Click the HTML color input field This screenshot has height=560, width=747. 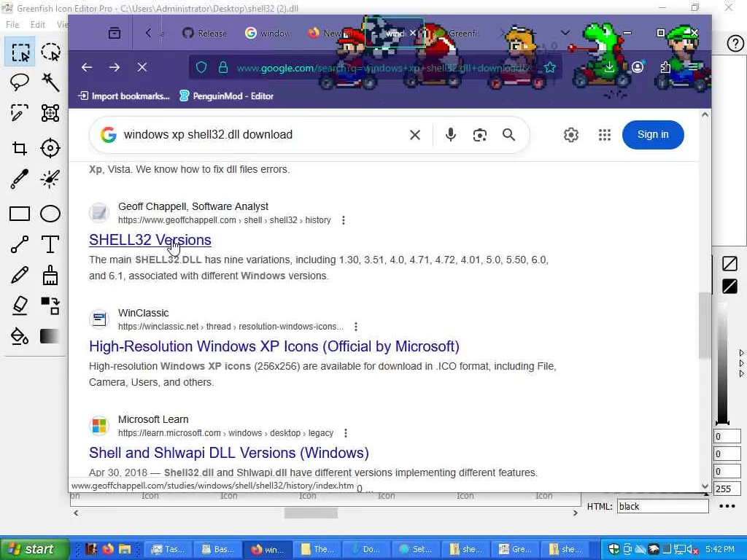[x=662, y=507]
